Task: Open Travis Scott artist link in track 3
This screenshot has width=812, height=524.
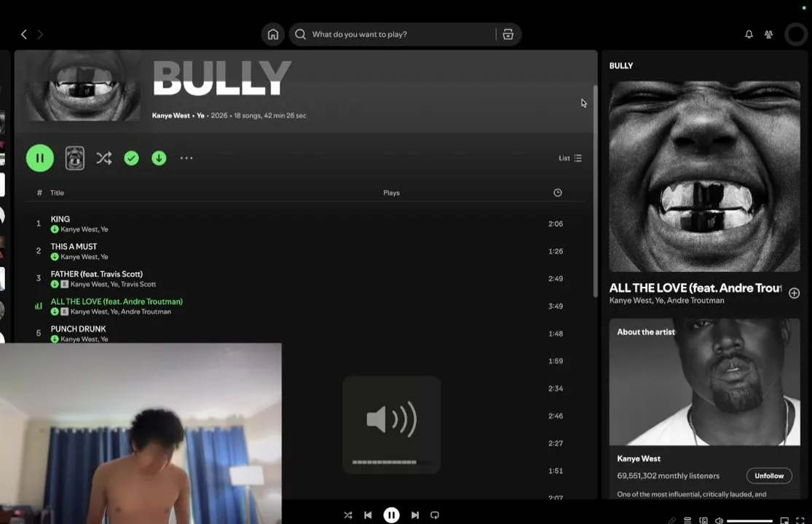Action: (139, 284)
